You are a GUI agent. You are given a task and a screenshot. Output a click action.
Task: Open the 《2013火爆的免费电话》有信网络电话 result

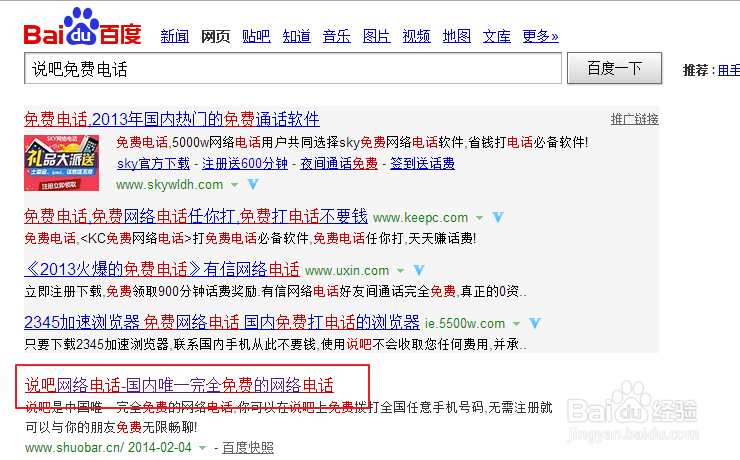(162, 269)
